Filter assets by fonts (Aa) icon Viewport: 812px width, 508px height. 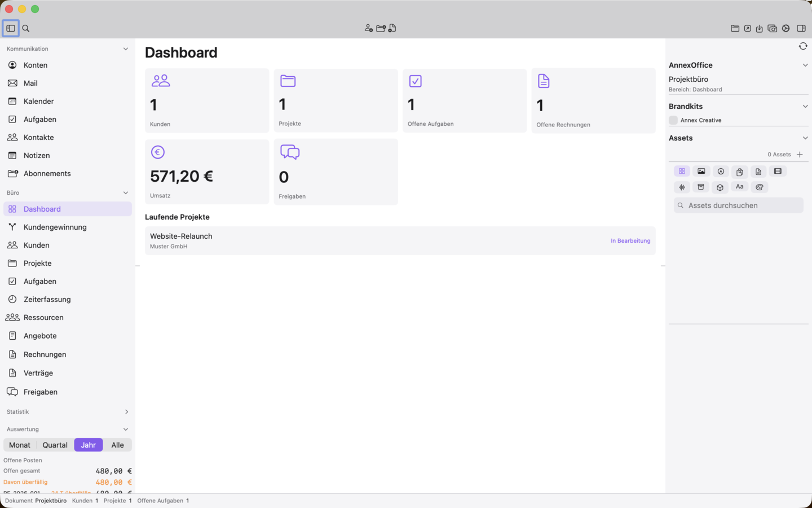(740, 187)
